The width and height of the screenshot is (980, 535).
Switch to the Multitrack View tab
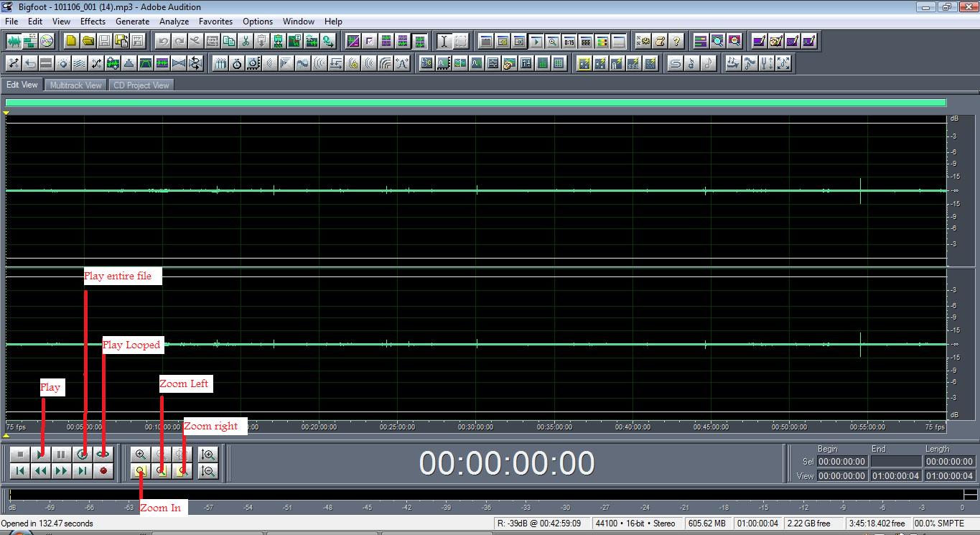point(75,85)
